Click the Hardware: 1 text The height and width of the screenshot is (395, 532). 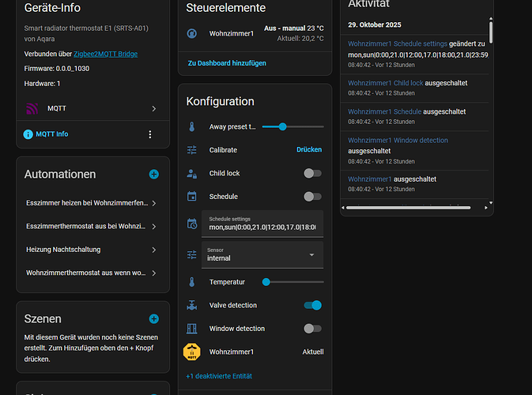[x=42, y=84]
